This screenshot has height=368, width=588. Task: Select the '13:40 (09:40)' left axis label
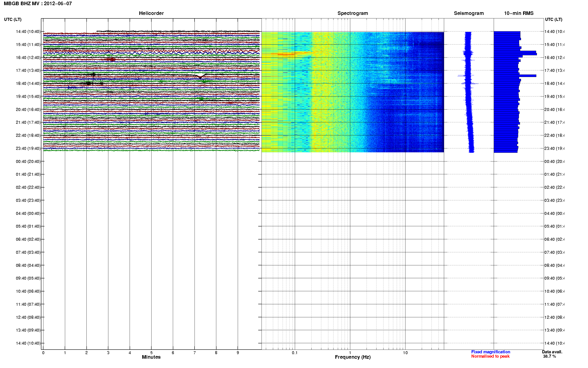click(28, 330)
